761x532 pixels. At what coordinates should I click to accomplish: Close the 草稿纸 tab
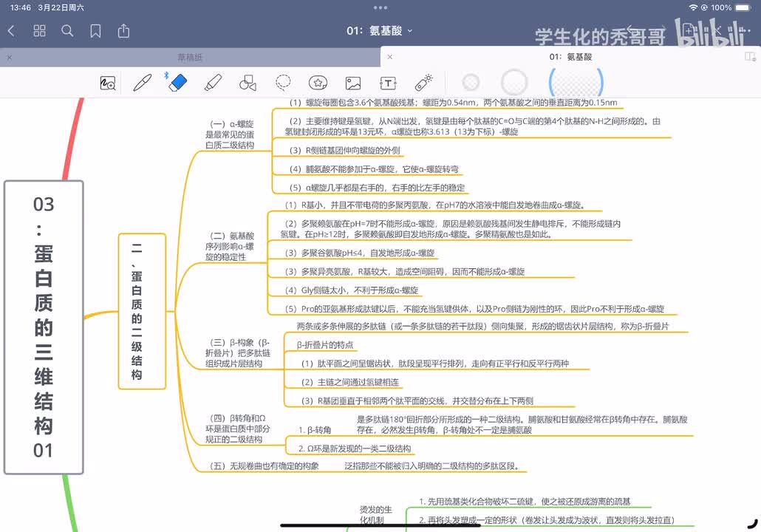tap(9, 58)
